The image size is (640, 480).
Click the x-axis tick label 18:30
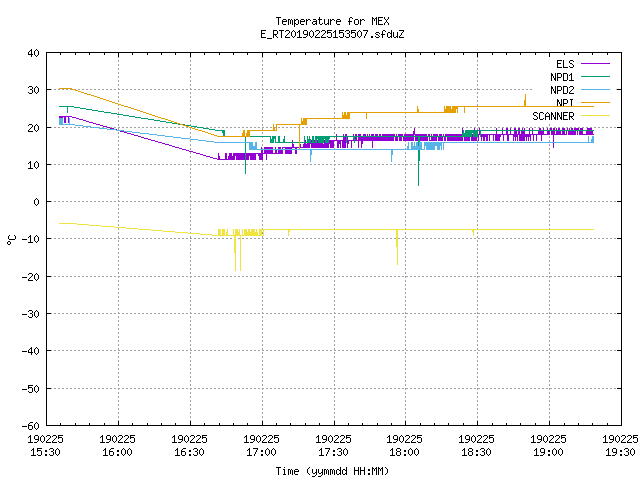(476, 452)
